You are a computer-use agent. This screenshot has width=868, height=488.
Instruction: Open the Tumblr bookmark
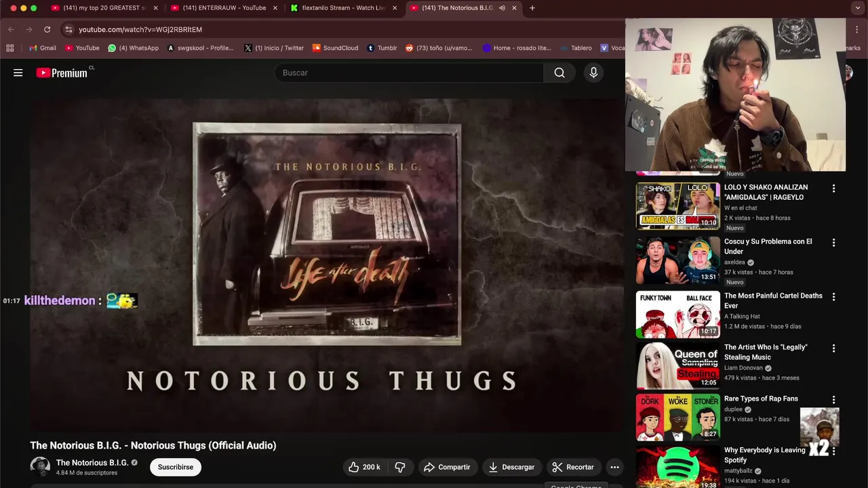pos(382,48)
